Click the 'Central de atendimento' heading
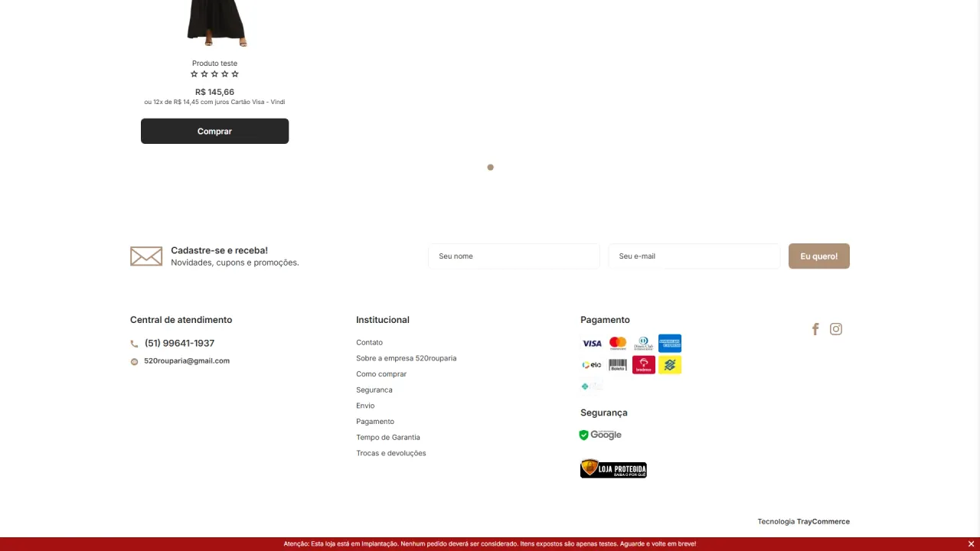The width and height of the screenshot is (980, 551). [181, 320]
